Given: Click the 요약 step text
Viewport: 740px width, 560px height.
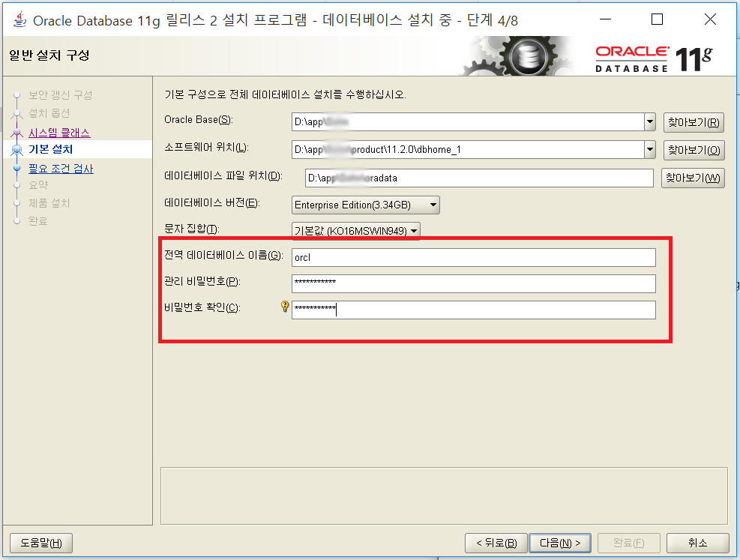Looking at the screenshot, I should [38, 185].
